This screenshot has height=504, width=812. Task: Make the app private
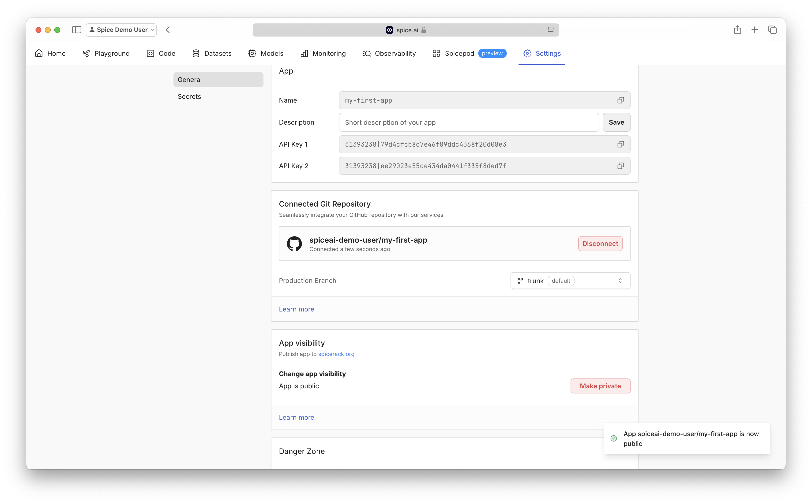(x=600, y=386)
